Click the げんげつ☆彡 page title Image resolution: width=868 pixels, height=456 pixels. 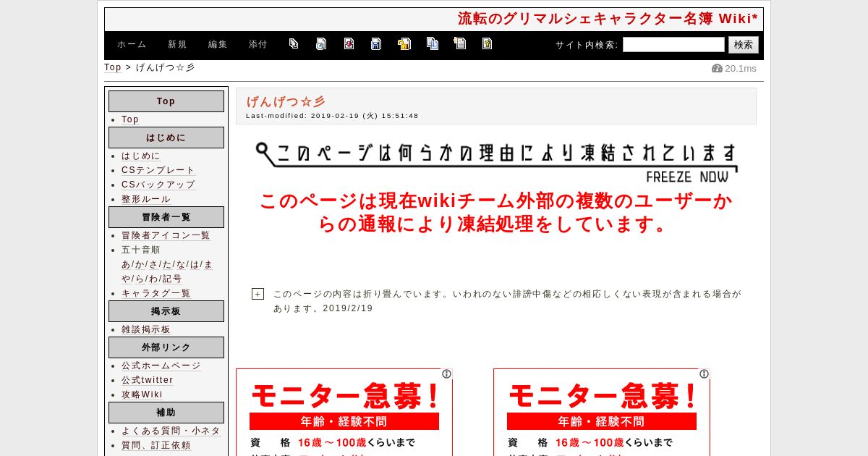coord(286,102)
